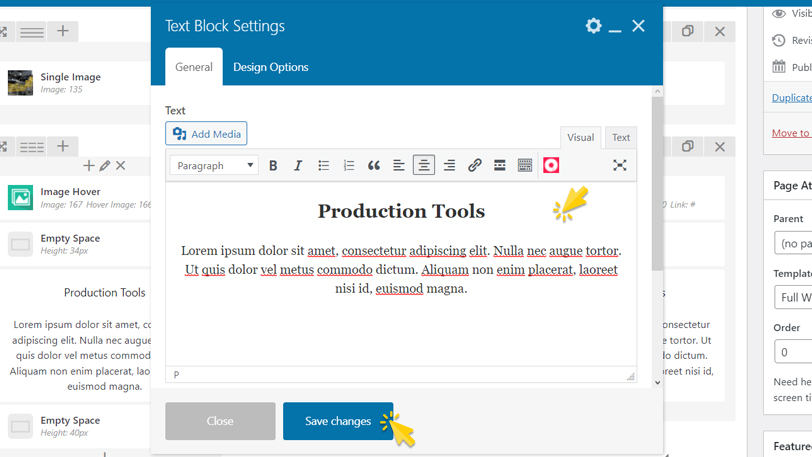
Task: Toggle the editor toolbar (kitchen sink)
Action: (525, 166)
